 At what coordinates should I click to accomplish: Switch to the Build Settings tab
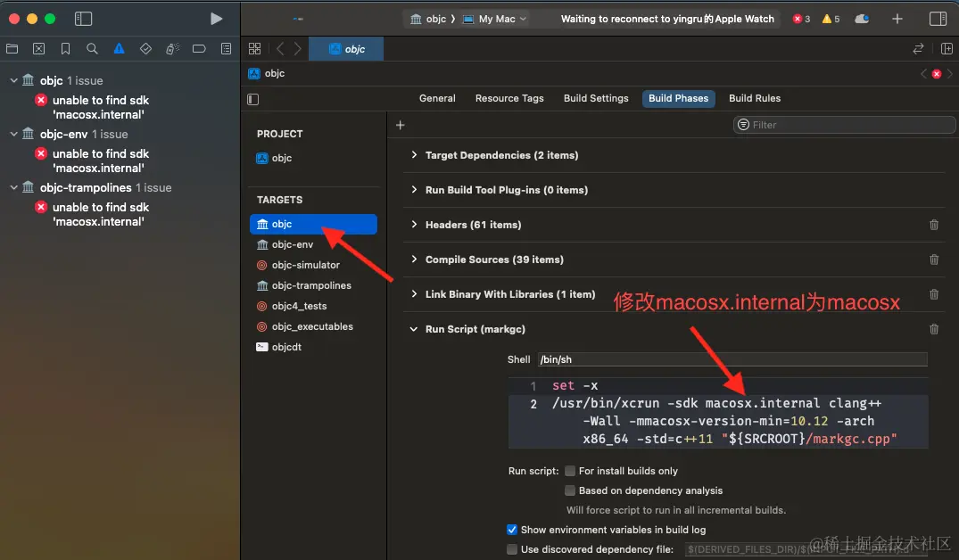[x=596, y=98]
